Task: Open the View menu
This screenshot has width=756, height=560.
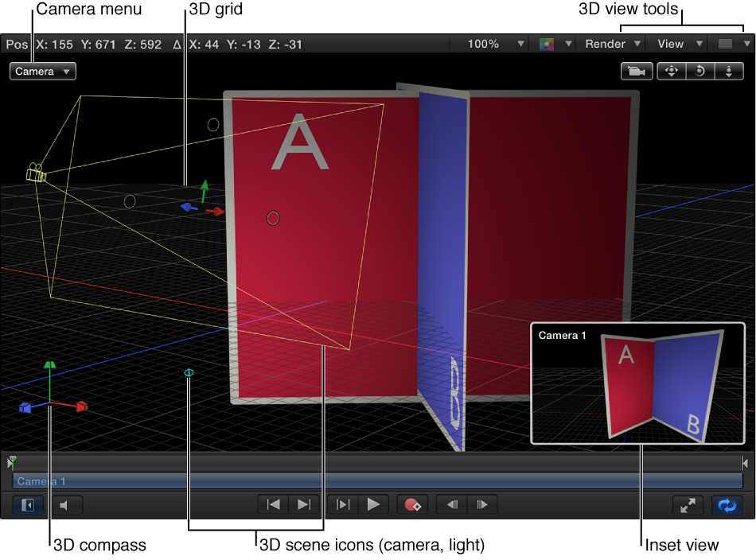Action: pos(676,44)
